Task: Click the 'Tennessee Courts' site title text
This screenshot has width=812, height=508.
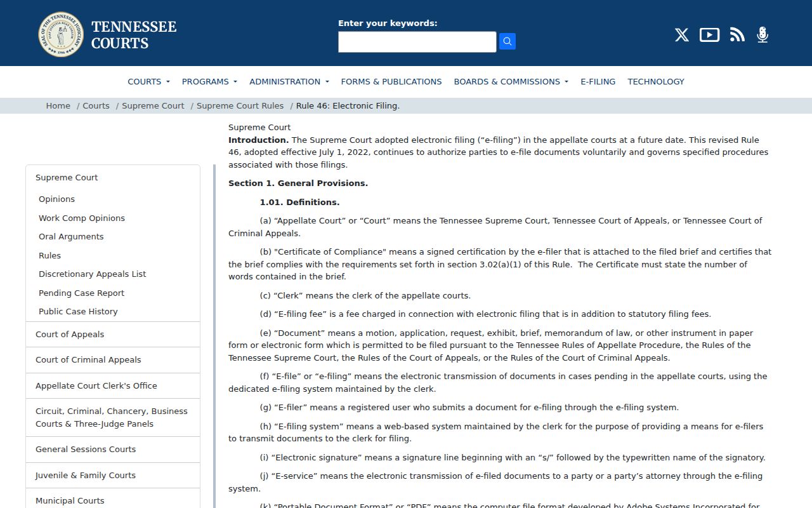Action: tap(134, 35)
